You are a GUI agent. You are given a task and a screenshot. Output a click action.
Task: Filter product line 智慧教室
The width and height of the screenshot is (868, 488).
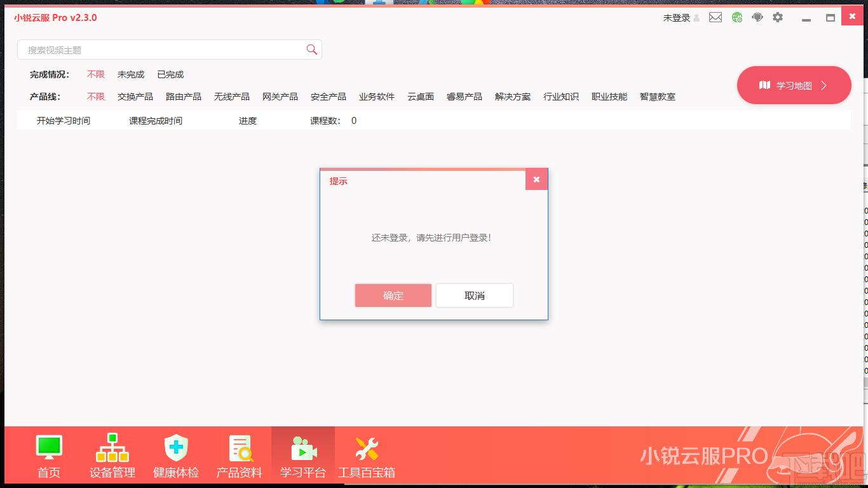pos(658,97)
